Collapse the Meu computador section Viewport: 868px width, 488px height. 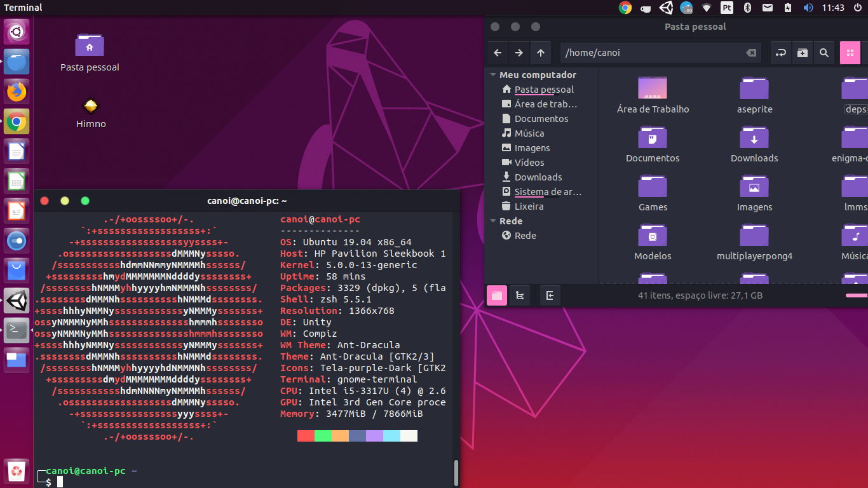coord(493,75)
